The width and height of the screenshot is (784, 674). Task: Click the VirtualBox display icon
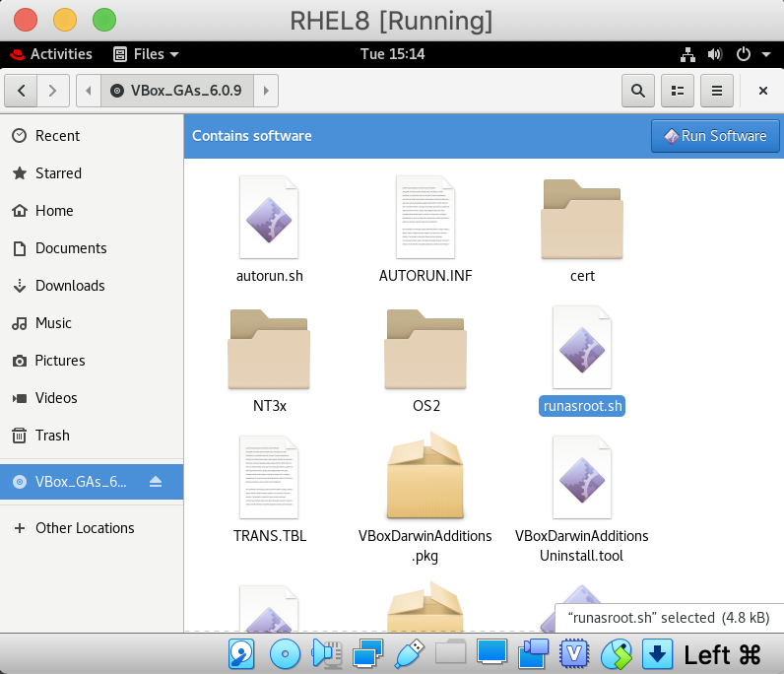[x=492, y=652]
